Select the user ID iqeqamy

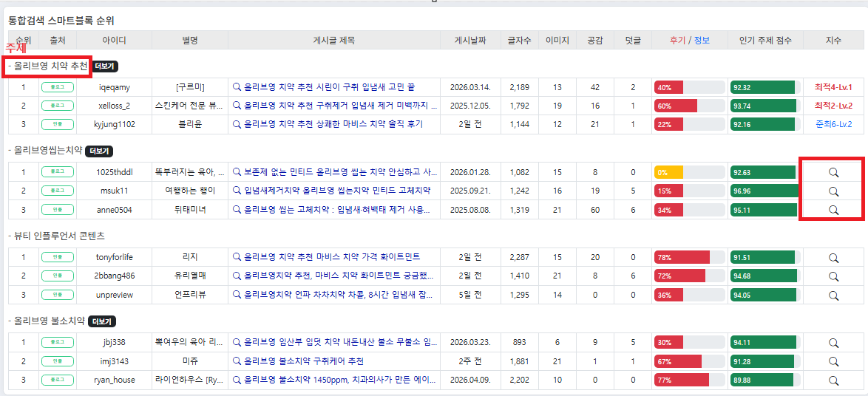tap(114, 87)
